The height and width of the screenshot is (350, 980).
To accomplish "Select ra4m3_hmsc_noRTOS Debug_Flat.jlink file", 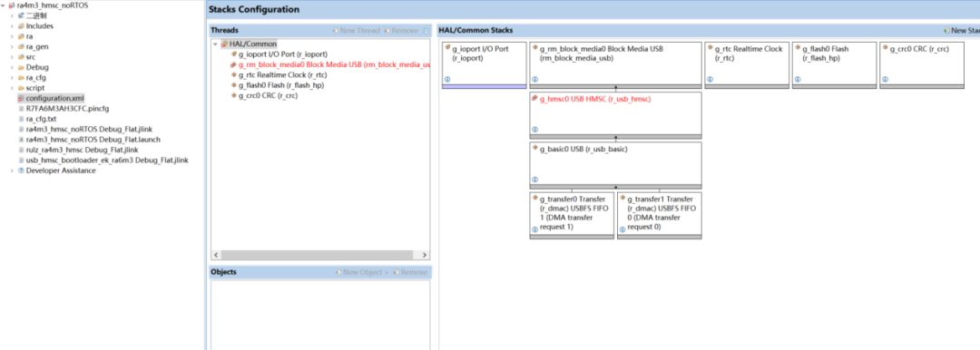I will pyautogui.click(x=89, y=130).
